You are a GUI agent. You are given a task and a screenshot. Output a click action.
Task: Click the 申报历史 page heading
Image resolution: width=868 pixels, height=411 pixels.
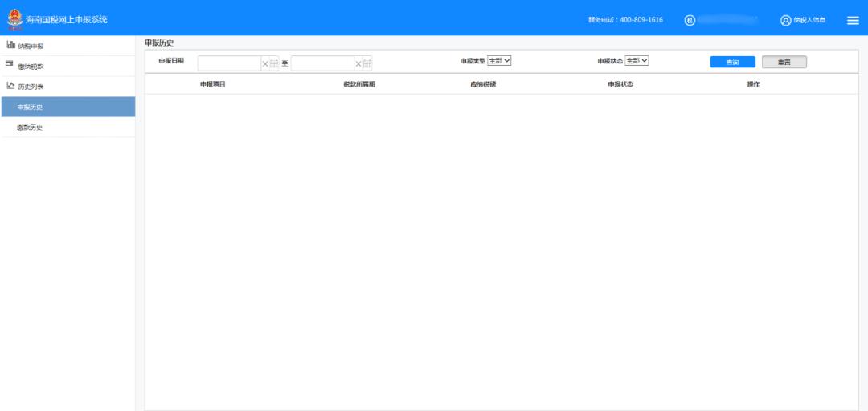click(159, 43)
